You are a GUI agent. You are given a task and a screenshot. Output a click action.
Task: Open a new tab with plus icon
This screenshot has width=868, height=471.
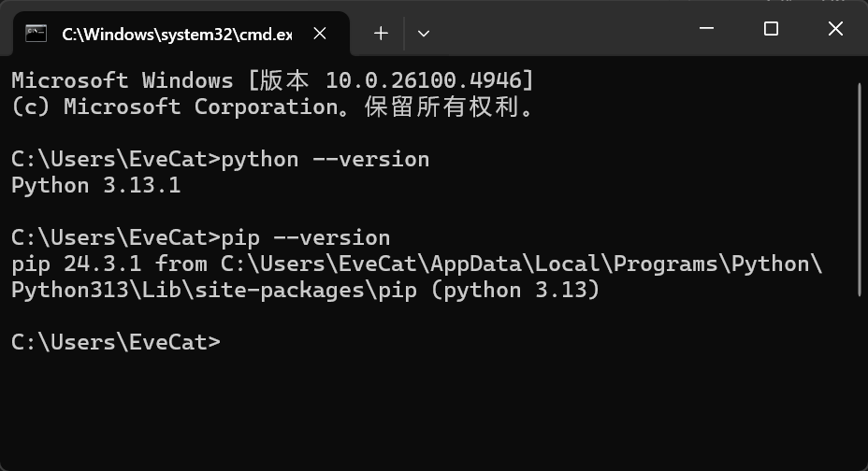click(381, 34)
